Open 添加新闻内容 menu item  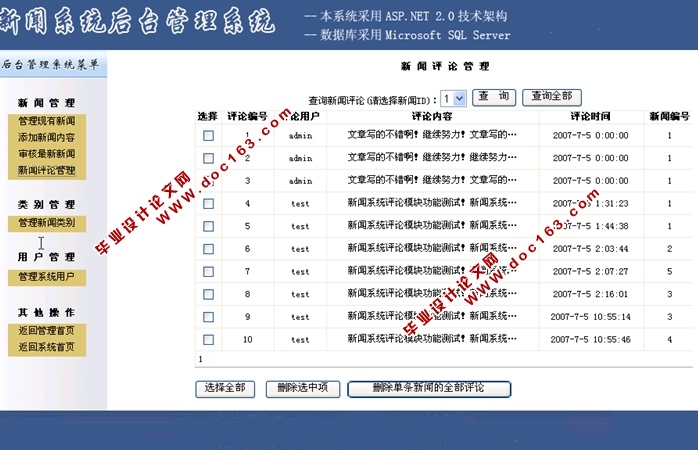[47, 138]
